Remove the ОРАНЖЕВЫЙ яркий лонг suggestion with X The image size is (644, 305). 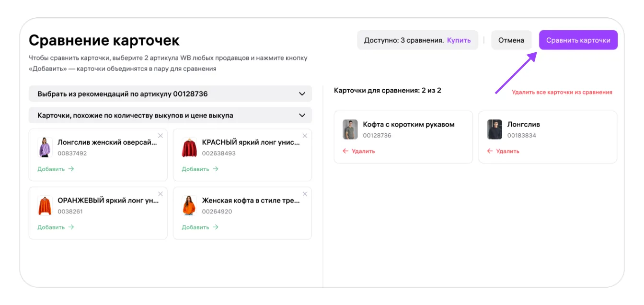point(161,194)
